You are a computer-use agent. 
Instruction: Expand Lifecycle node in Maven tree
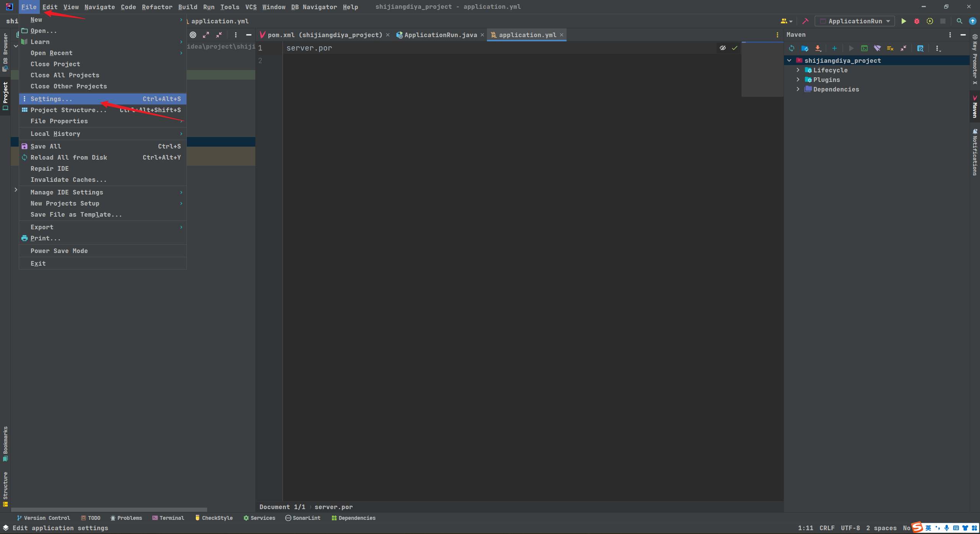(x=798, y=70)
